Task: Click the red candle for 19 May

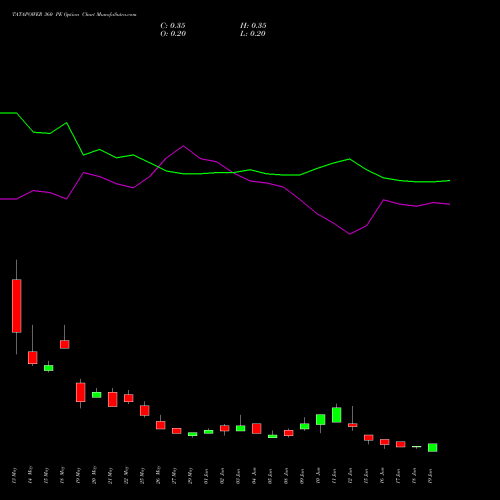Action: point(81,392)
